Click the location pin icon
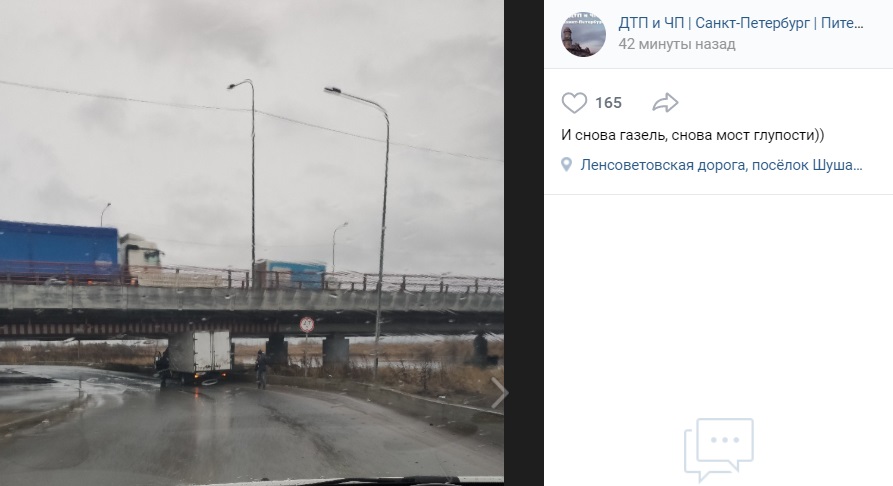 click(x=566, y=165)
